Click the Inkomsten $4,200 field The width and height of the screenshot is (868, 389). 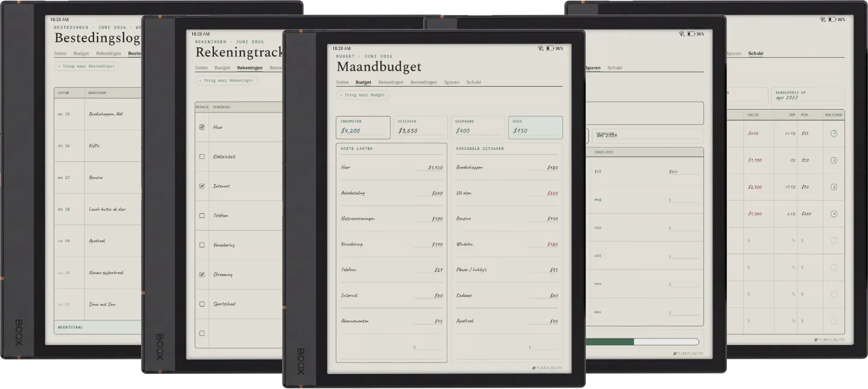coord(363,127)
